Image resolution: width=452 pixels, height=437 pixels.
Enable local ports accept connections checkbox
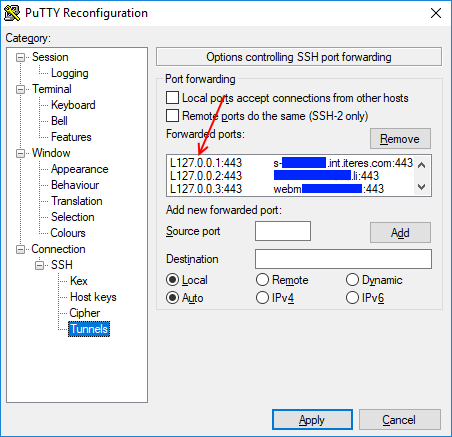(172, 98)
